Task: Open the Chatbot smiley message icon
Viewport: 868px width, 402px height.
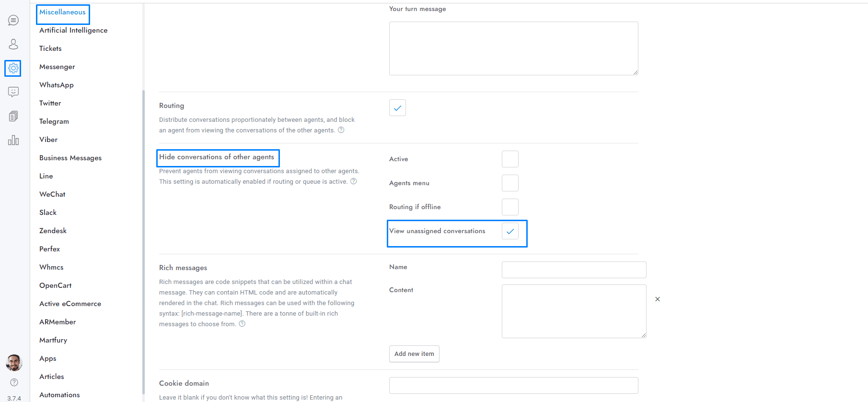Action: point(13,92)
